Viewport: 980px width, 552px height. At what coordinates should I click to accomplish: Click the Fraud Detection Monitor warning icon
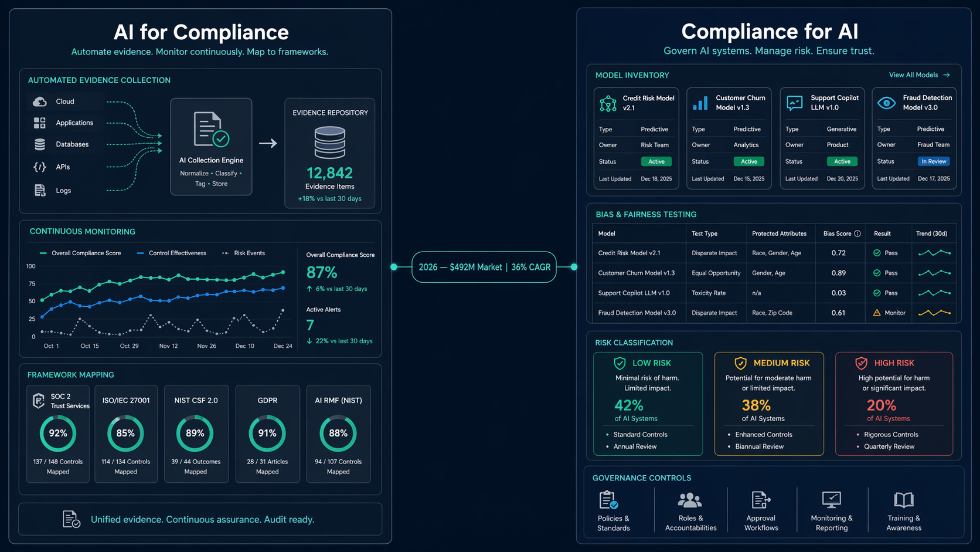(x=877, y=313)
